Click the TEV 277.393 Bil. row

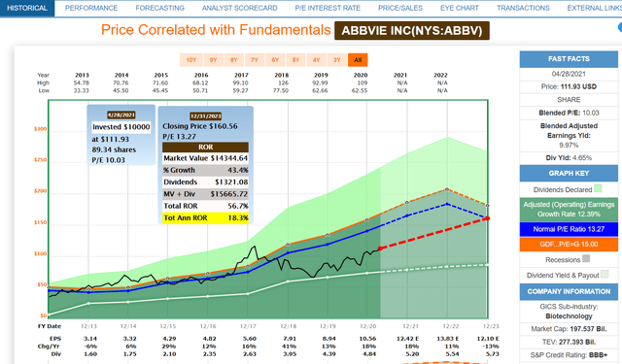(569, 342)
